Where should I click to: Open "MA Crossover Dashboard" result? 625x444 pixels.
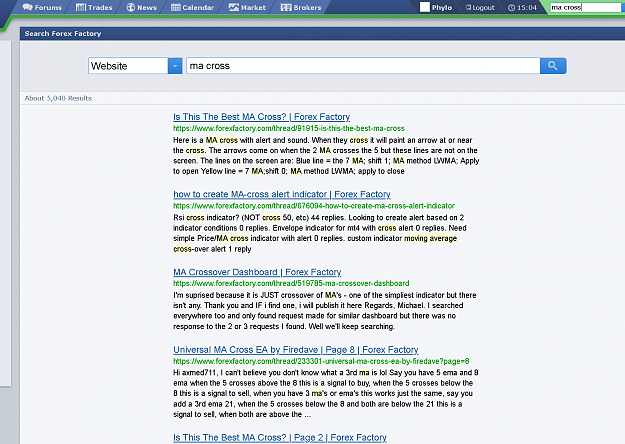click(x=257, y=272)
